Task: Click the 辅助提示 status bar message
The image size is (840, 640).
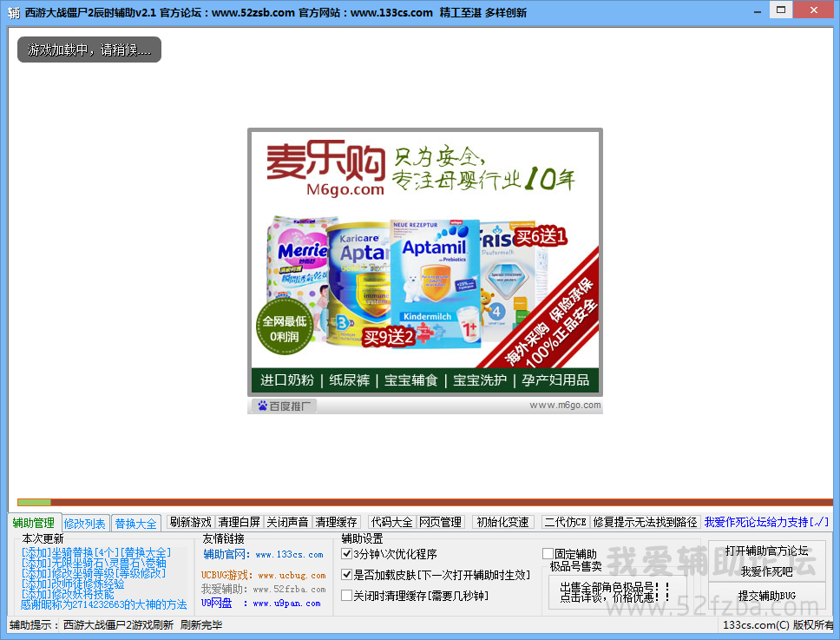Action: click(115, 625)
